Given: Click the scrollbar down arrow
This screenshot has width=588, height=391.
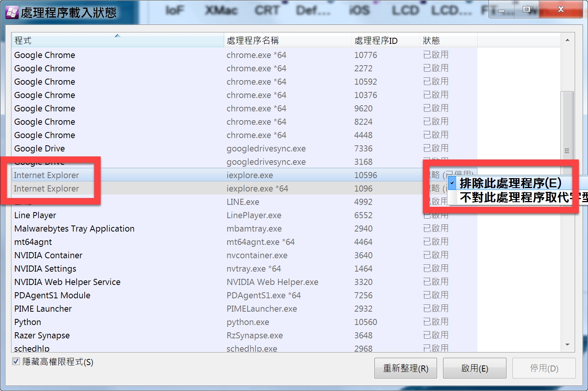Looking at the screenshot, I should tap(567, 344).
